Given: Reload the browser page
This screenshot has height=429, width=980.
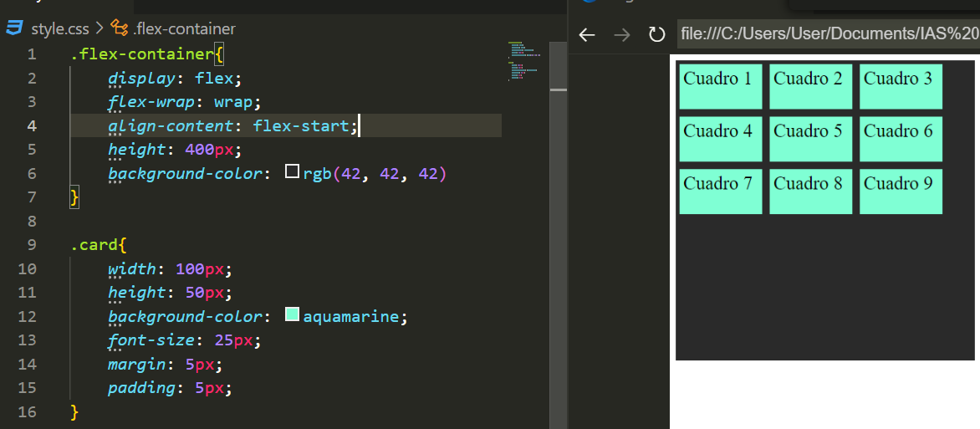Looking at the screenshot, I should pyautogui.click(x=656, y=34).
